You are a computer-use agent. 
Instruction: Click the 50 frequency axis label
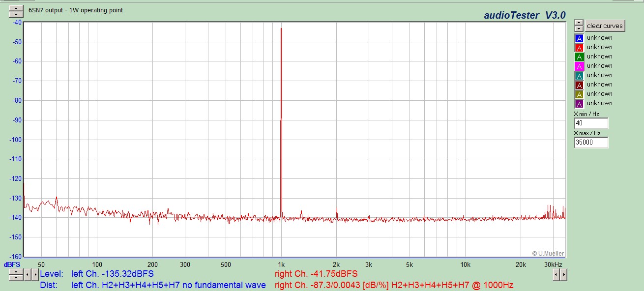pyautogui.click(x=41, y=264)
